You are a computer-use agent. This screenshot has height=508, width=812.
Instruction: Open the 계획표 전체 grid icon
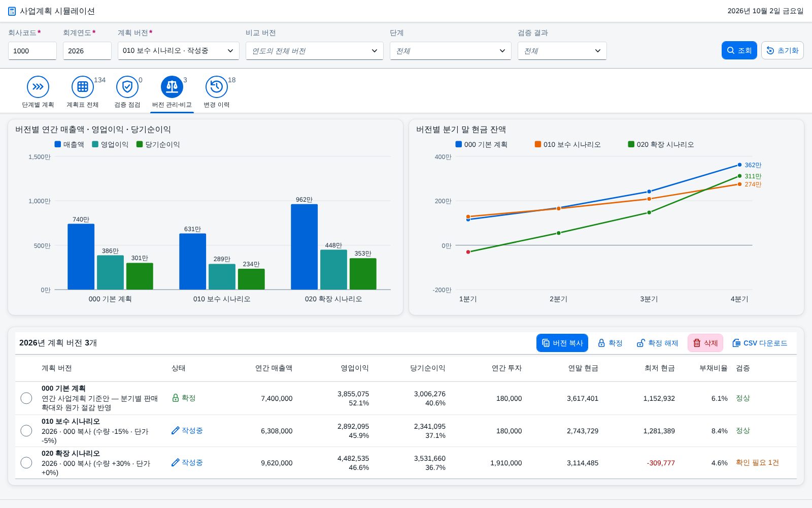tap(83, 87)
